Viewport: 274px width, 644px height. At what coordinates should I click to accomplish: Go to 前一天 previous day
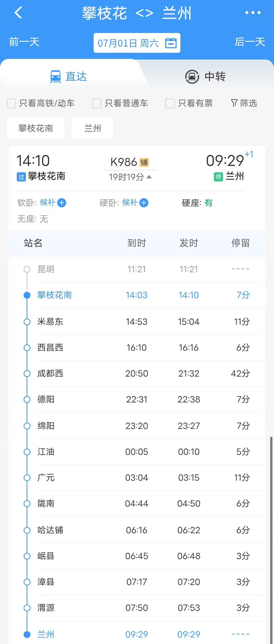point(24,42)
